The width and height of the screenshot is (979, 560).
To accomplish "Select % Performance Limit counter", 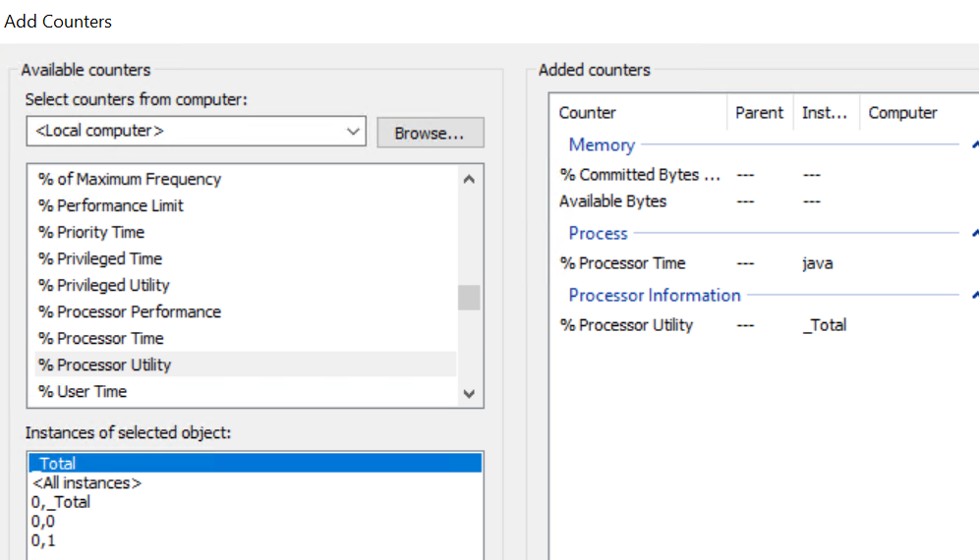I will click(x=111, y=205).
